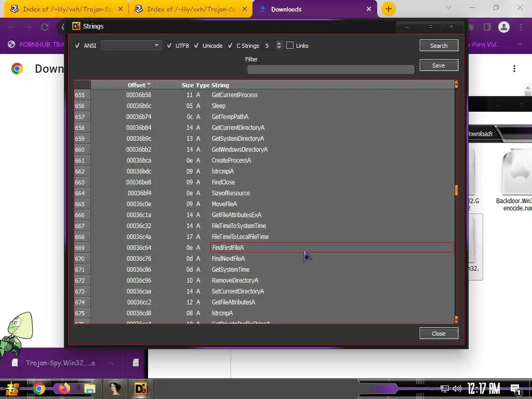Viewport: 532px width, 399px height.
Task: Open Firefox from the taskbar
Action: (x=64, y=389)
